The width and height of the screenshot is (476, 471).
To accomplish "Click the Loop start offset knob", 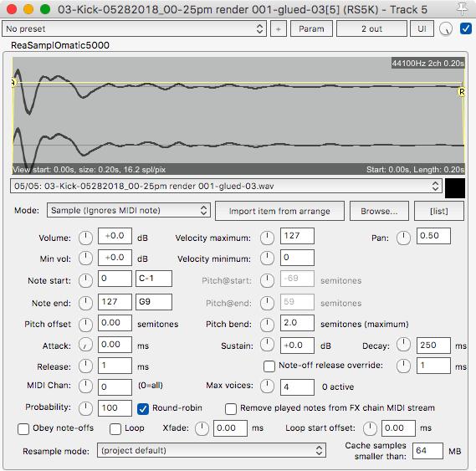I will (370, 428).
